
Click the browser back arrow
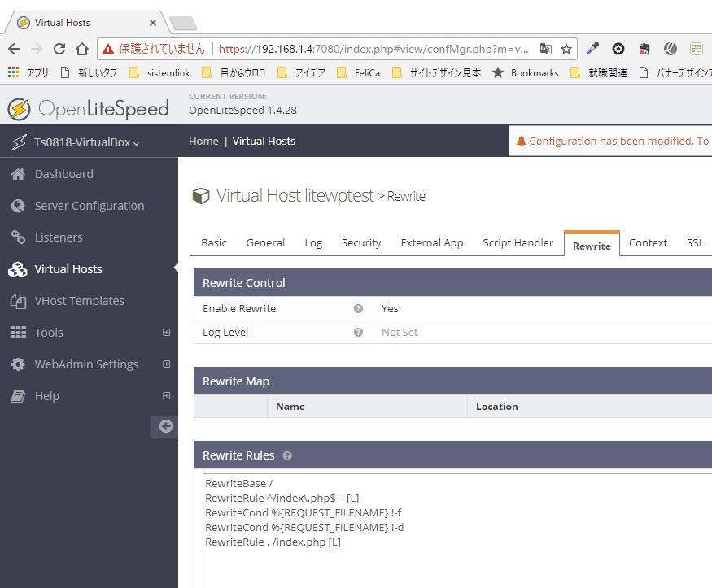coord(14,49)
